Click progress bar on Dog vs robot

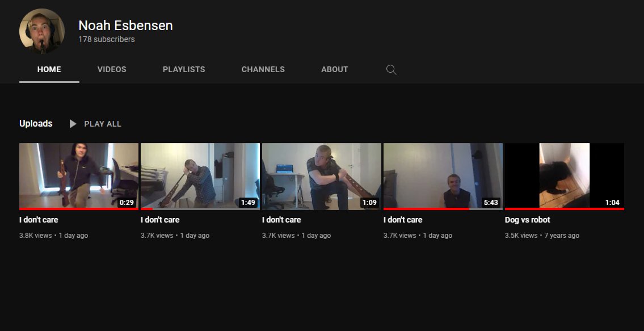[565, 209]
